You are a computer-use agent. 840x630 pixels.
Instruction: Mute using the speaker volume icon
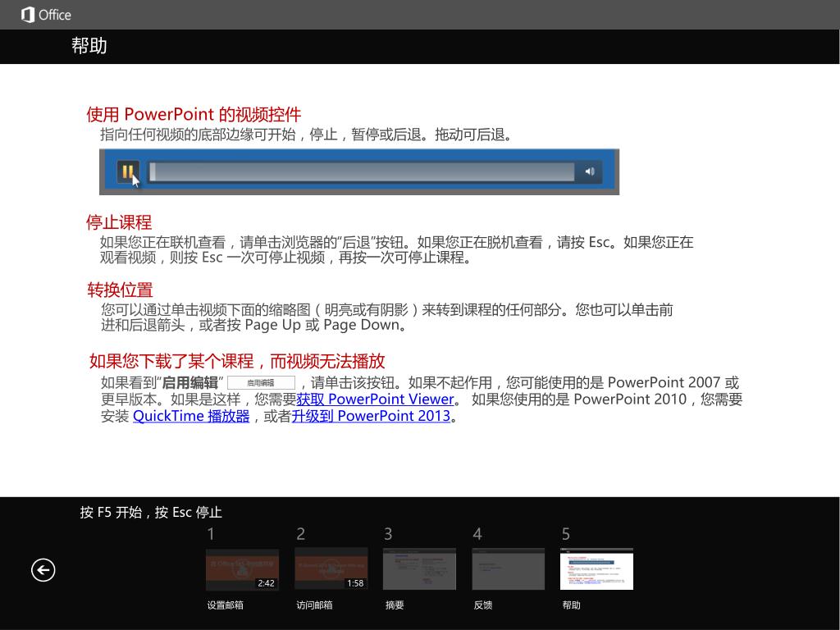pos(589,171)
